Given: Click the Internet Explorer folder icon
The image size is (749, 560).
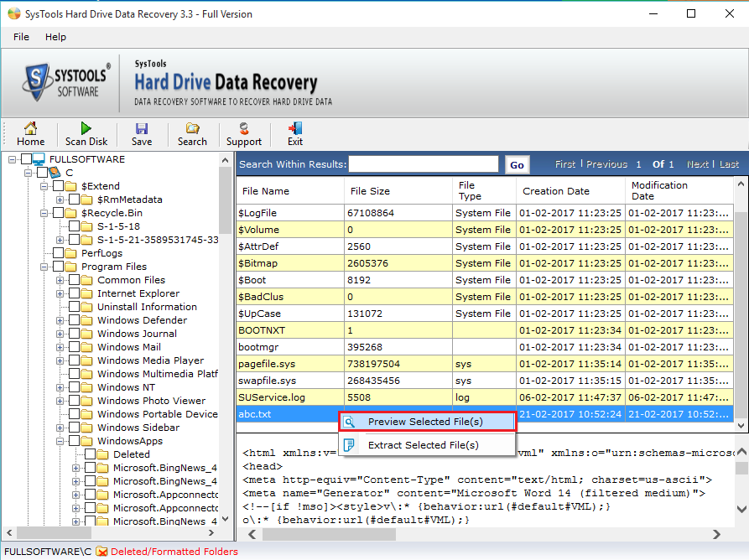Looking at the screenshot, I should (x=87, y=293).
